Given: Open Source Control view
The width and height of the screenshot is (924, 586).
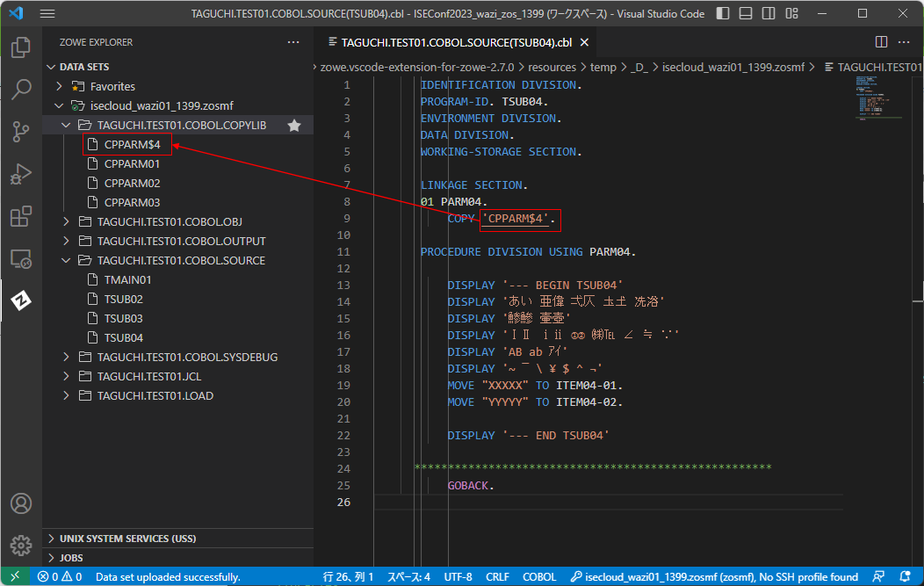Looking at the screenshot, I should (x=21, y=132).
